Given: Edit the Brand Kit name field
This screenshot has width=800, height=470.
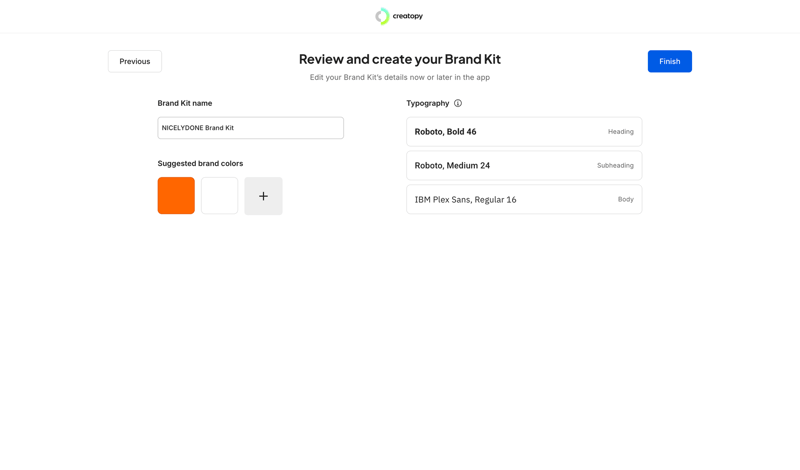Looking at the screenshot, I should click(251, 128).
